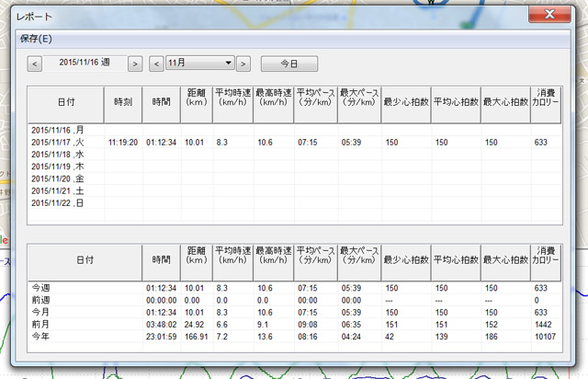Screen dimensions: 588x379
Task: Go to previous week with left arrow
Action: [35, 63]
